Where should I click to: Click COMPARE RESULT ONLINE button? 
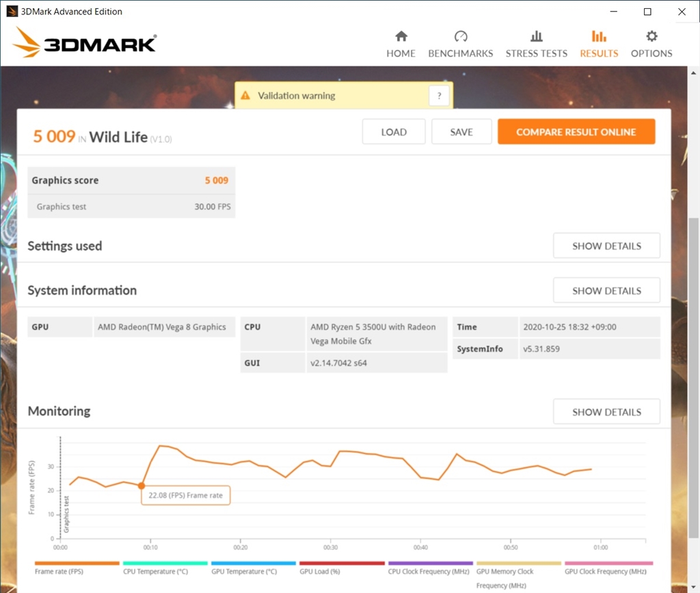[576, 132]
